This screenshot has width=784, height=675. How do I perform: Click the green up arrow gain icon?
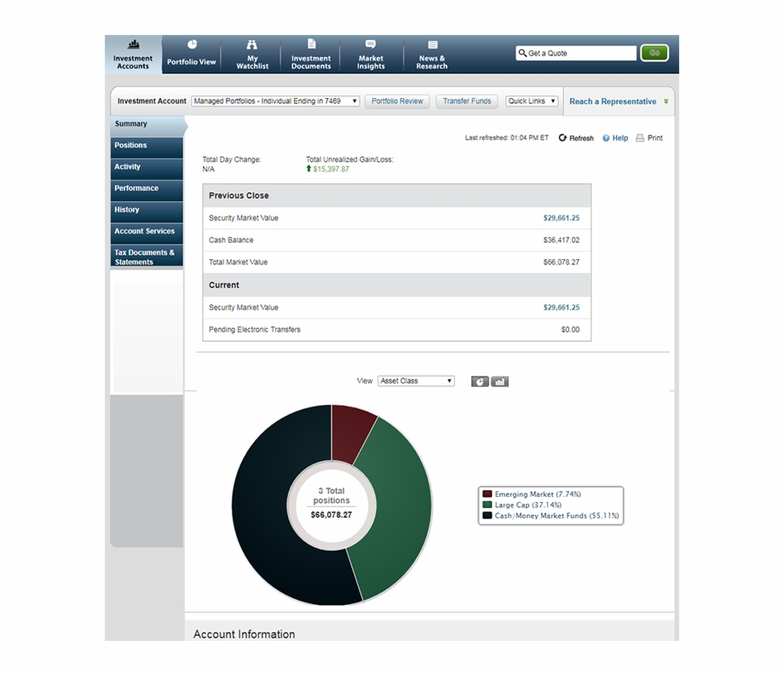(308, 169)
